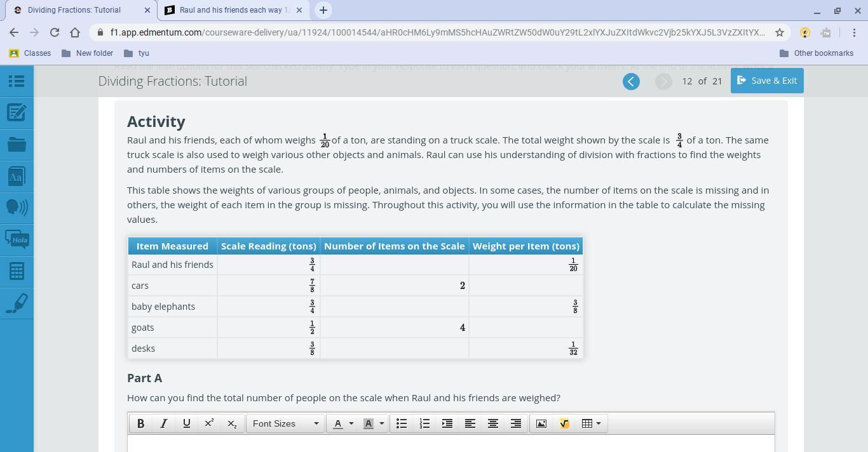This screenshot has width=868, height=452.
Task: Open the folder tool in left sidebar
Action: click(x=17, y=145)
